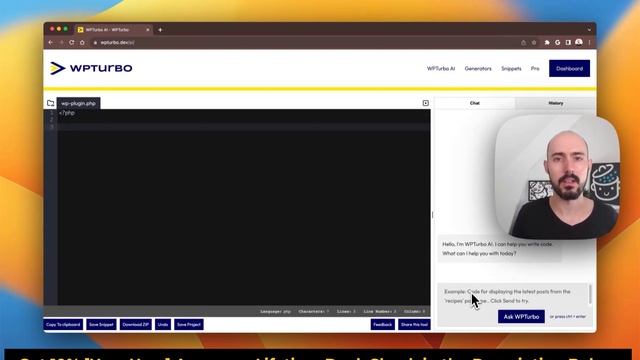The image size is (640, 360).
Task: Go back with browser back arrow
Action: click(x=51, y=42)
